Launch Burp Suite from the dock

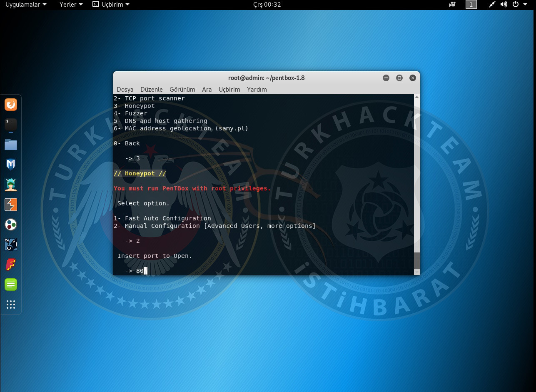coord(11,205)
